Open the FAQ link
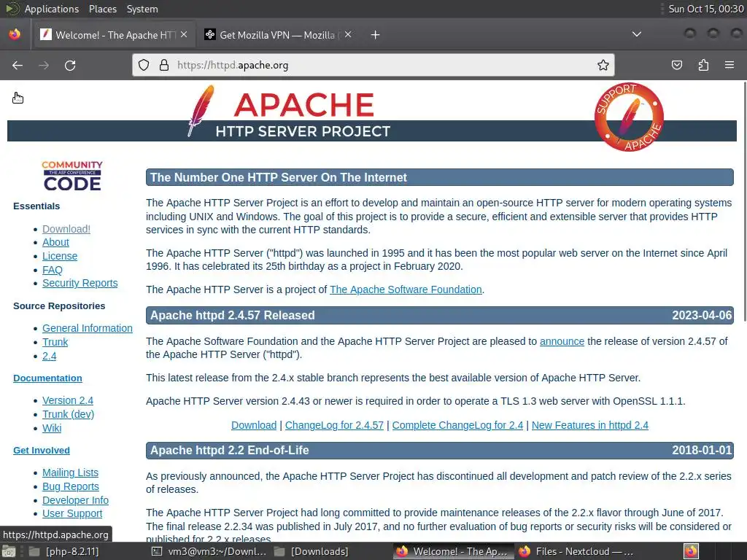Viewport: 747px width, 560px height. (x=53, y=270)
